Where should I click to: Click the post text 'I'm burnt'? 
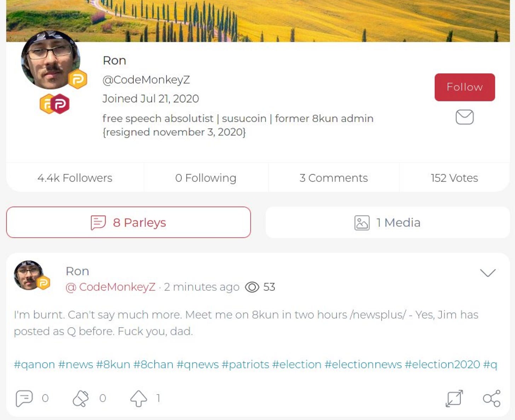point(39,315)
